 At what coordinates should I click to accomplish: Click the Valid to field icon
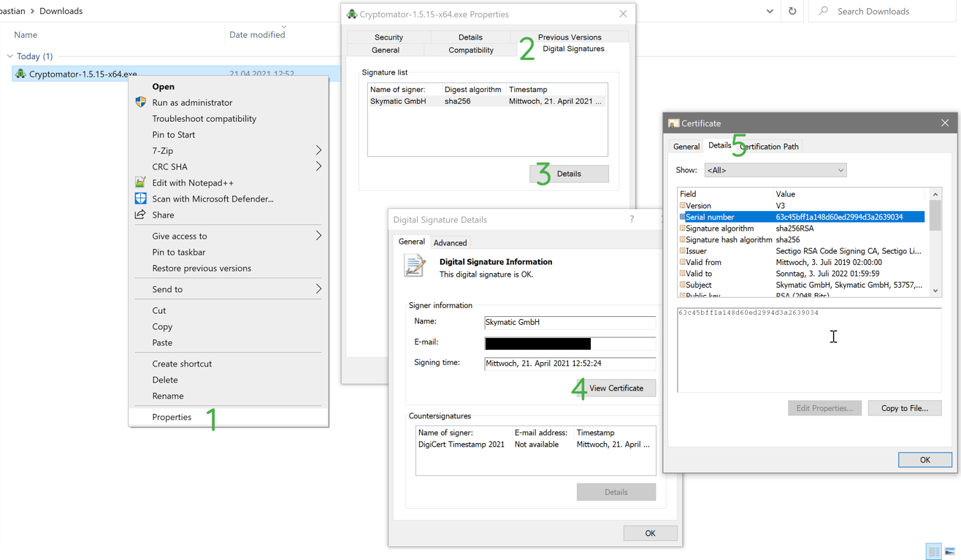point(683,274)
